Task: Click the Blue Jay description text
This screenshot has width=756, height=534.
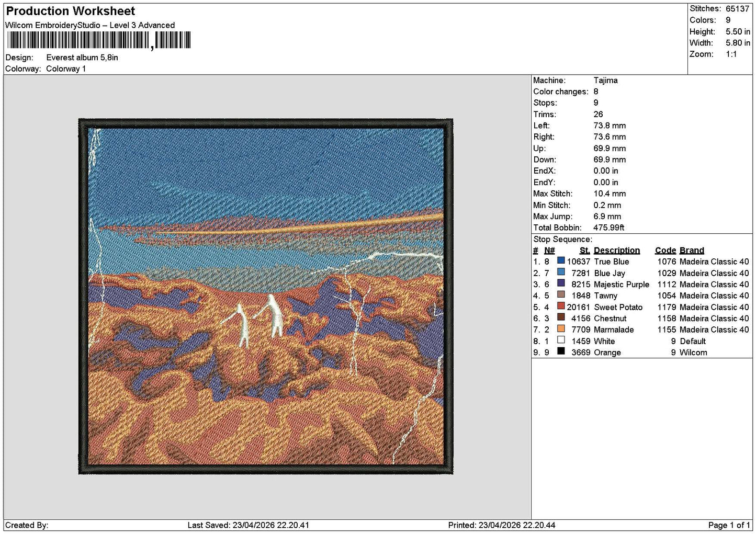Action: pyautogui.click(x=610, y=274)
